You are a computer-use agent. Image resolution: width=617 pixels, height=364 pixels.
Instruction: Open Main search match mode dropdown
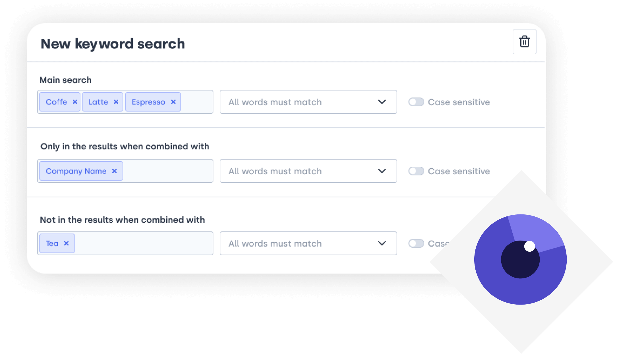(308, 102)
